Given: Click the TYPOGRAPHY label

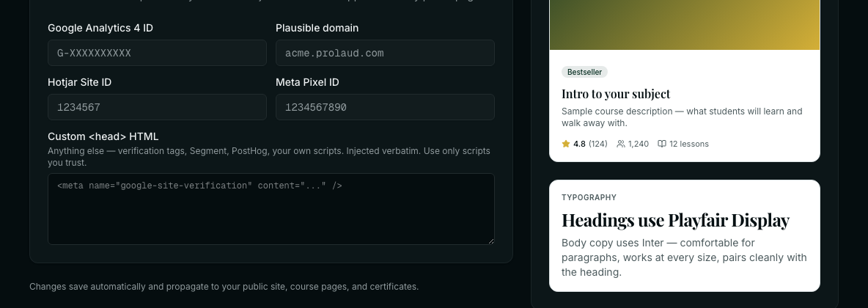Looking at the screenshot, I should pyautogui.click(x=589, y=197).
